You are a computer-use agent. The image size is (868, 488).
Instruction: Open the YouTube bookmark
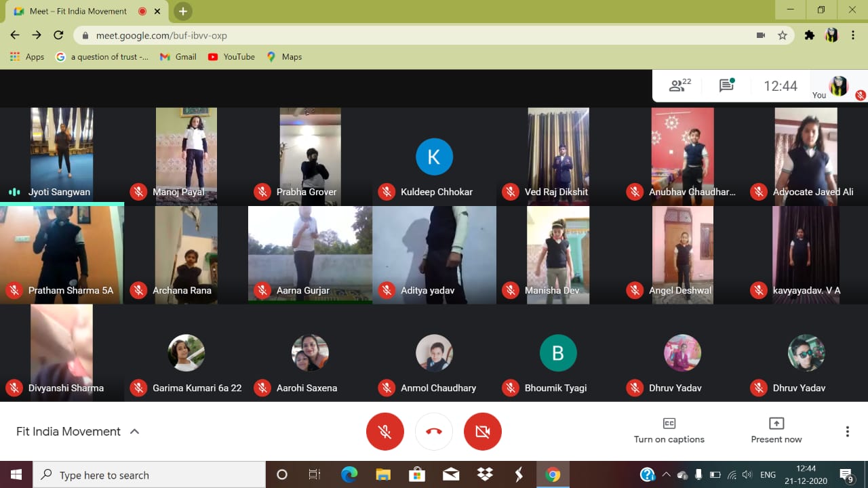(x=231, y=57)
